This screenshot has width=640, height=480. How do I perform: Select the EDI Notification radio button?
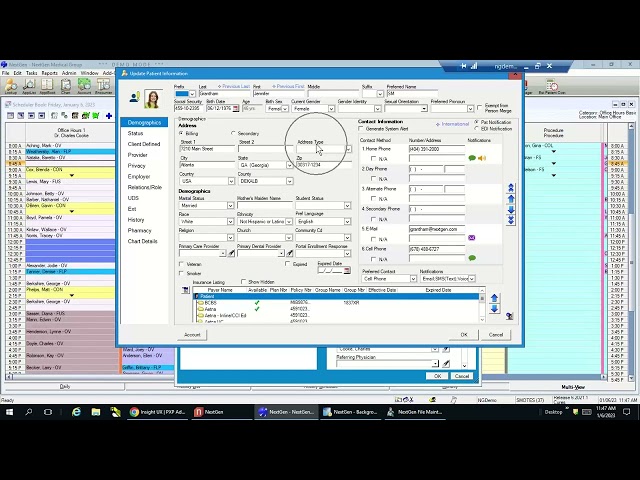click(x=476, y=129)
